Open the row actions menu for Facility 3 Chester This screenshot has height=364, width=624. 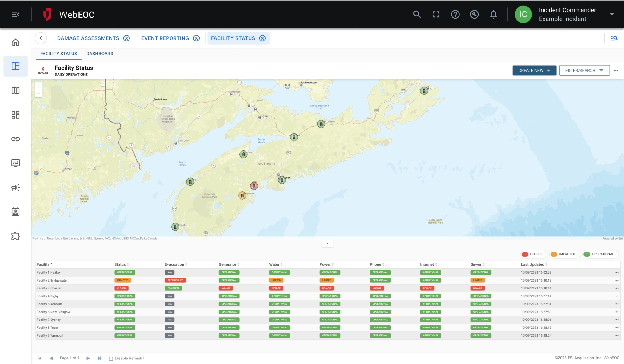coord(616,288)
